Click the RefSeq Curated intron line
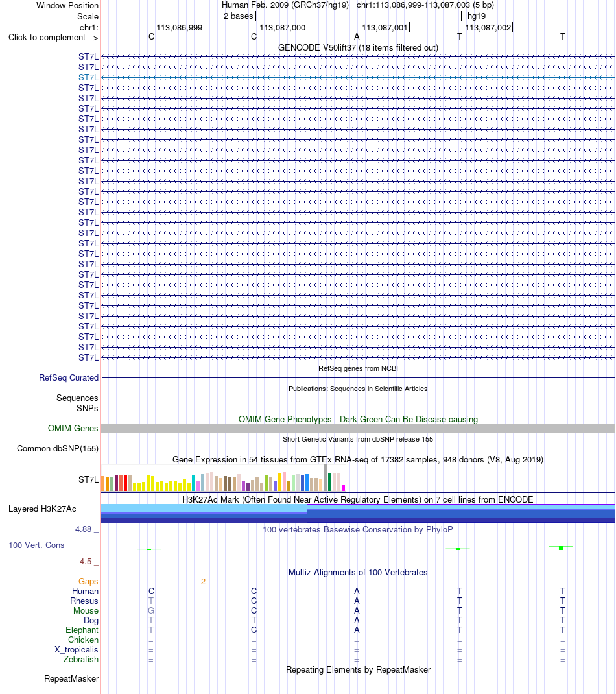This screenshot has height=694, width=616. click(x=358, y=378)
